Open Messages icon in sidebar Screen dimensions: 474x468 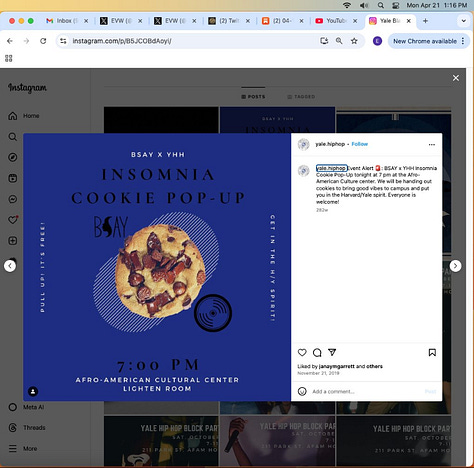coord(13,199)
